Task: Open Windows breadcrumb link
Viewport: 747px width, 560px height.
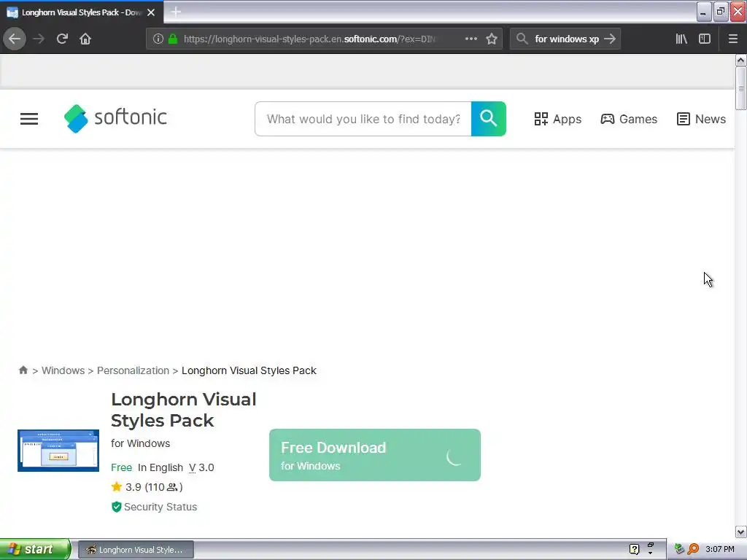Action: pos(63,370)
